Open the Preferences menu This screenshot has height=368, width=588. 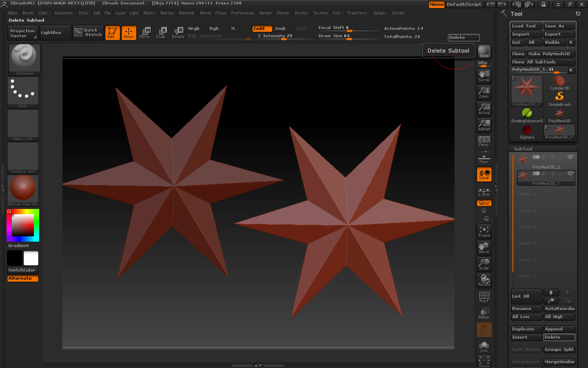[243, 13]
